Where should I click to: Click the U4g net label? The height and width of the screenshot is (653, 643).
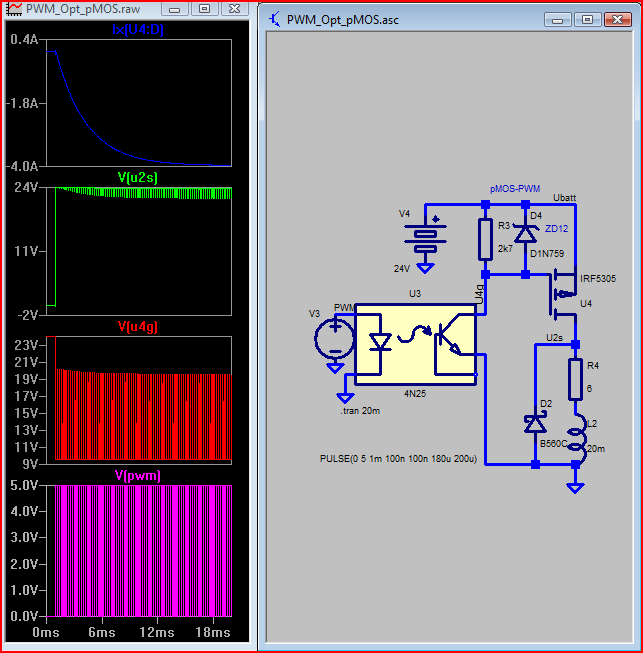coord(479,294)
